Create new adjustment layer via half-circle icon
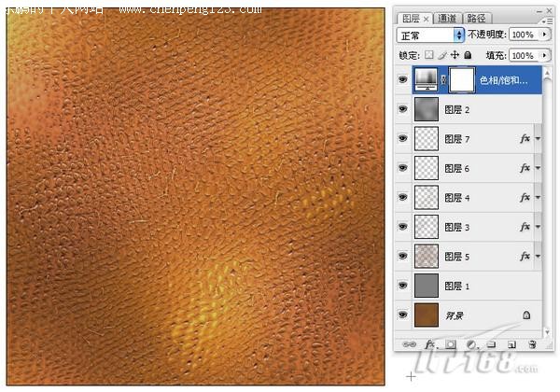Image resolution: width=560 pixels, height=392 pixels. click(x=469, y=344)
